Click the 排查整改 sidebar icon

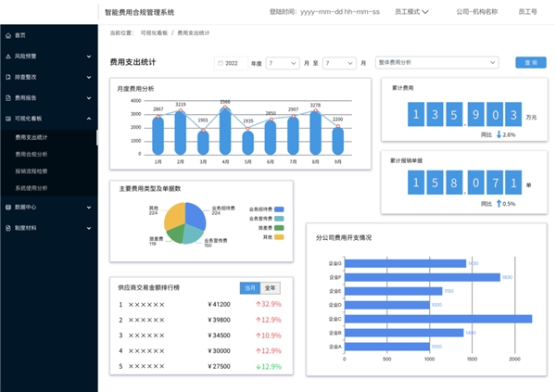tap(8, 77)
